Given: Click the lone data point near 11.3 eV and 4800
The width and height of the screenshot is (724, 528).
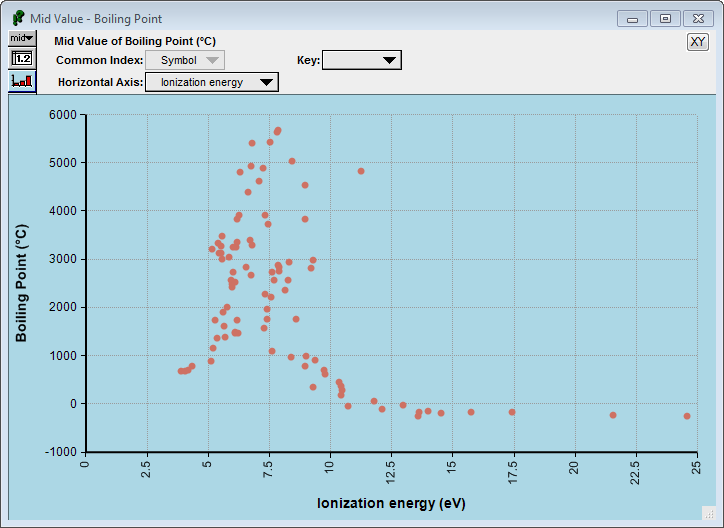Looking at the screenshot, I should (x=361, y=171).
